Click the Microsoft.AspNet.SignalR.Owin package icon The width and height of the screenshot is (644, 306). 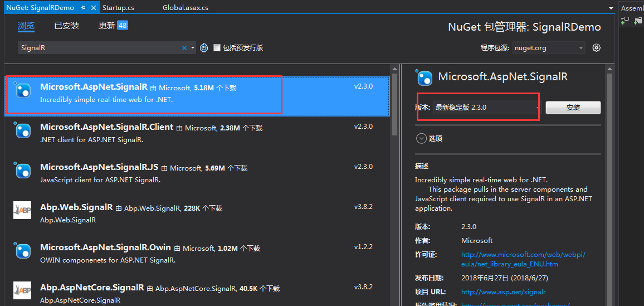23,251
